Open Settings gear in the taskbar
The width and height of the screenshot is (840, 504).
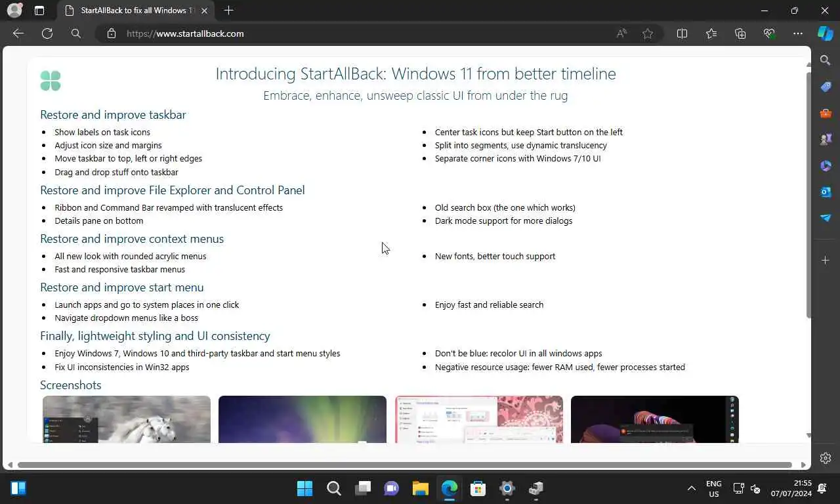507,488
